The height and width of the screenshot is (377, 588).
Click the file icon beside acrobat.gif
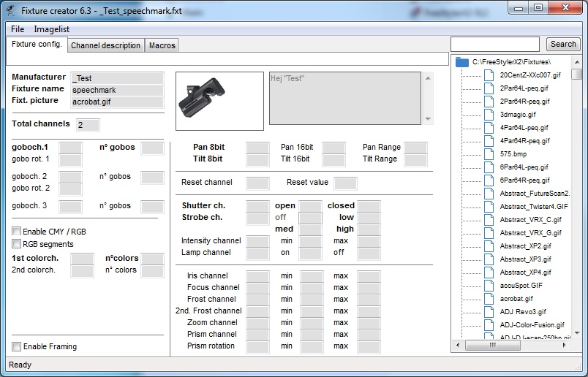(490, 299)
